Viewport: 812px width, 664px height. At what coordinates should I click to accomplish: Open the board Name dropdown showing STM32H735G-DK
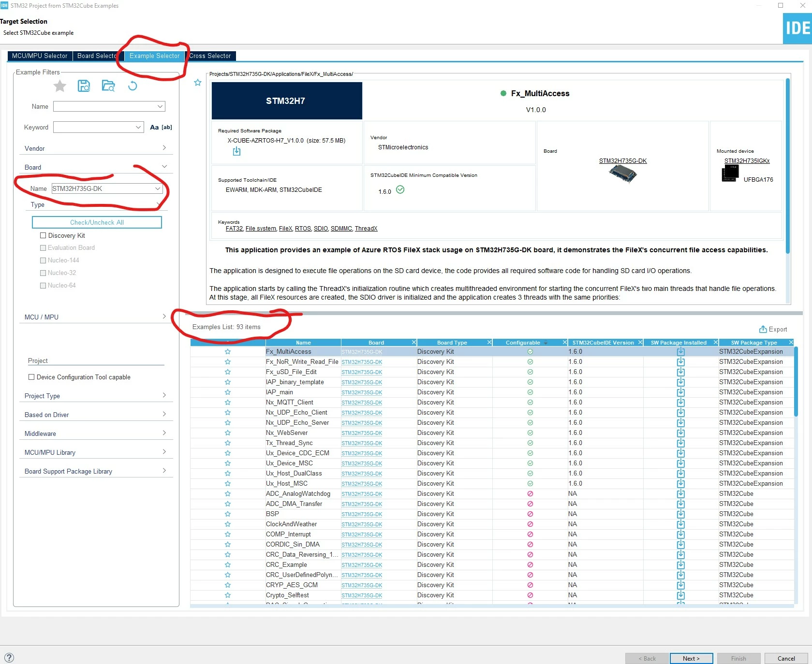(x=158, y=188)
